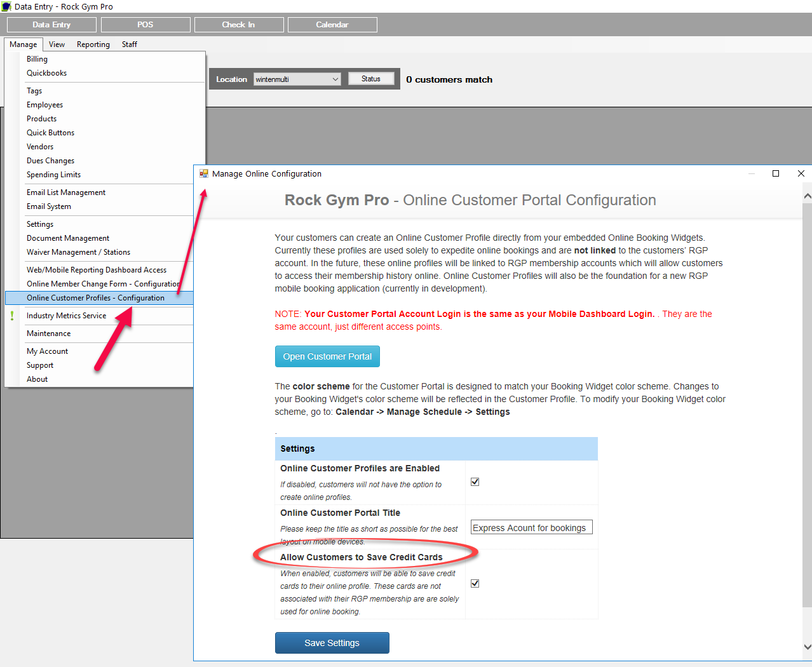Click the '0 customers match' text
Image resolution: width=812 pixels, height=667 pixels.
[x=449, y=79]
